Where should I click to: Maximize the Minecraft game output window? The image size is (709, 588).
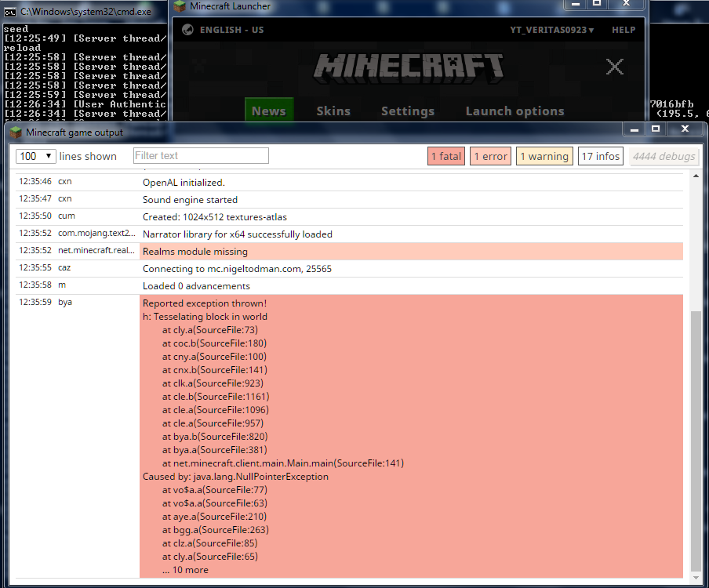(x=655, y=129)
